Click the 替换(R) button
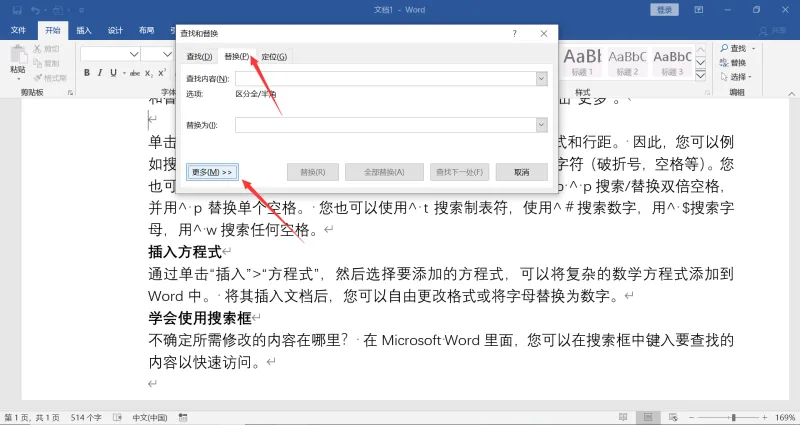This screenshot has width=800, height=425. 313,172
